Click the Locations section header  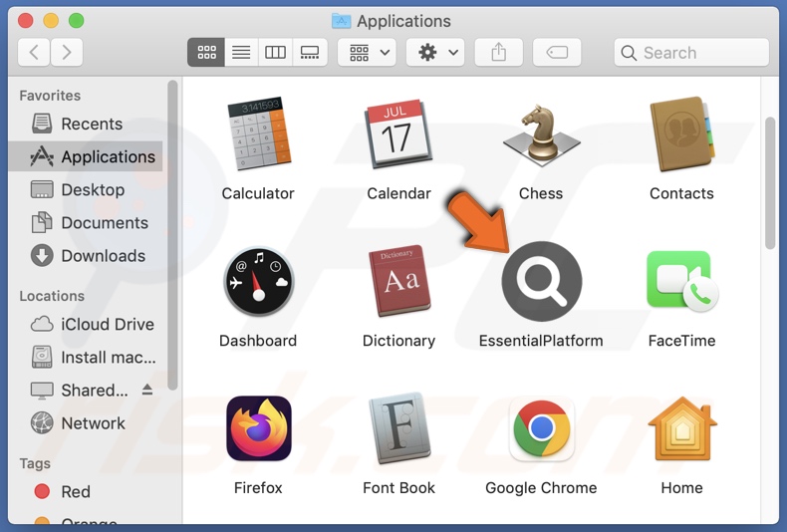pyautogui.click(x=52, y=296)
